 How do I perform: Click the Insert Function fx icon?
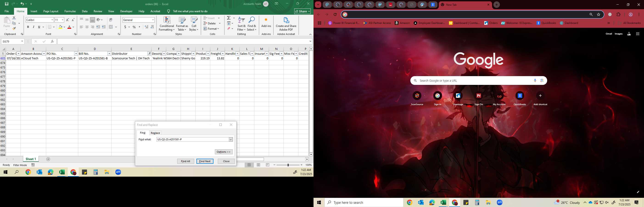coord(52,41)
